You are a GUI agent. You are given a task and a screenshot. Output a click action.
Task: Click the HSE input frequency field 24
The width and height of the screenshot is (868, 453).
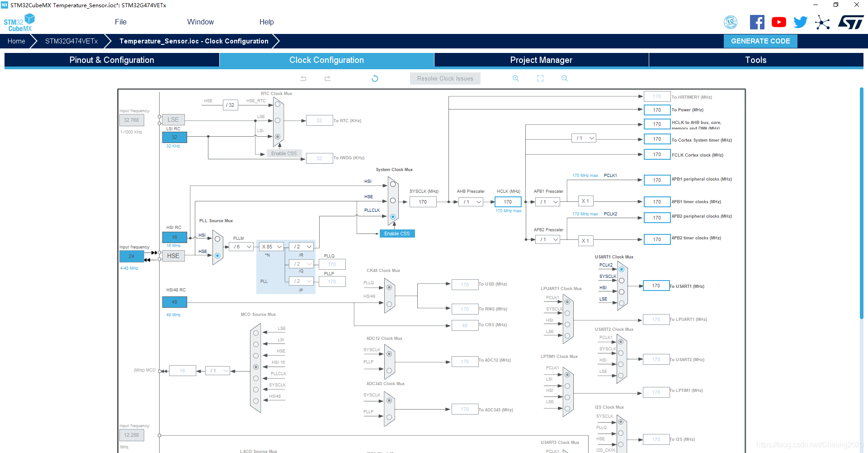[132, 256]
